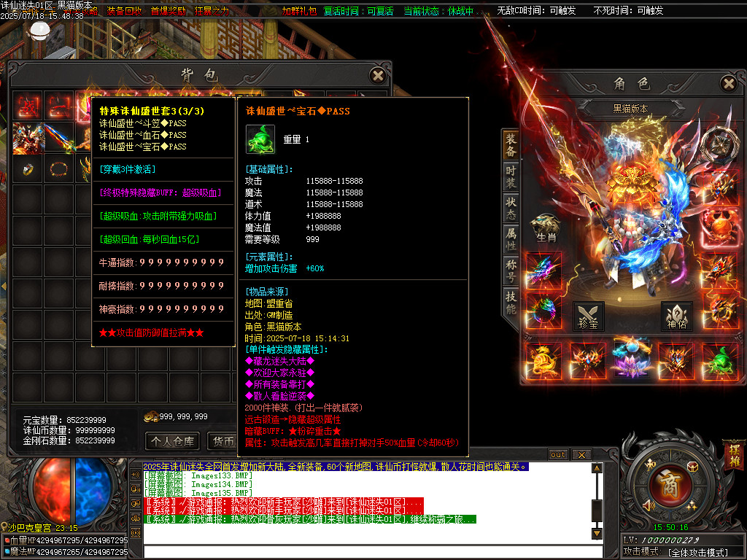Toggle the sound speaker icon
Screen dimensions: 747x560
pyautogui.click(x=646, y=505)
